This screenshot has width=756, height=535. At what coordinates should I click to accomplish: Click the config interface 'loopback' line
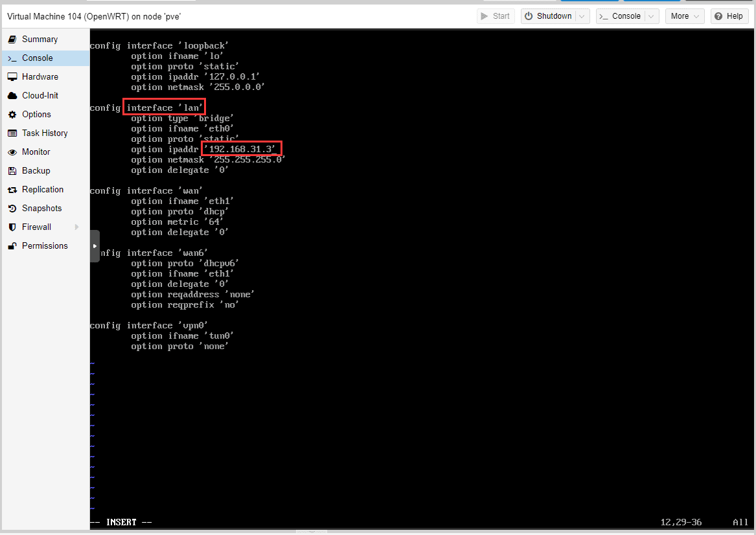pyautogui.click(x=159, y=46)
